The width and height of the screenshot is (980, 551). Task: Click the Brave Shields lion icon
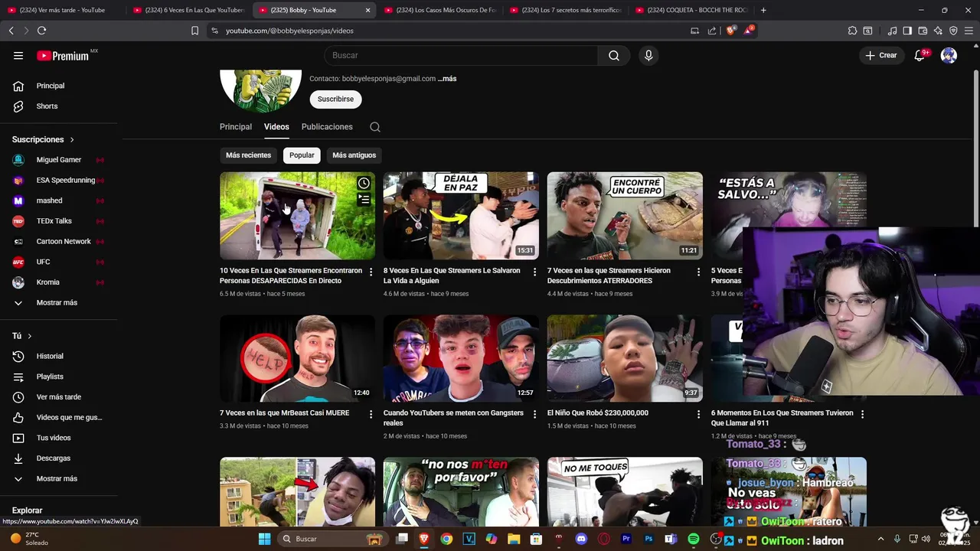(730, 31)
